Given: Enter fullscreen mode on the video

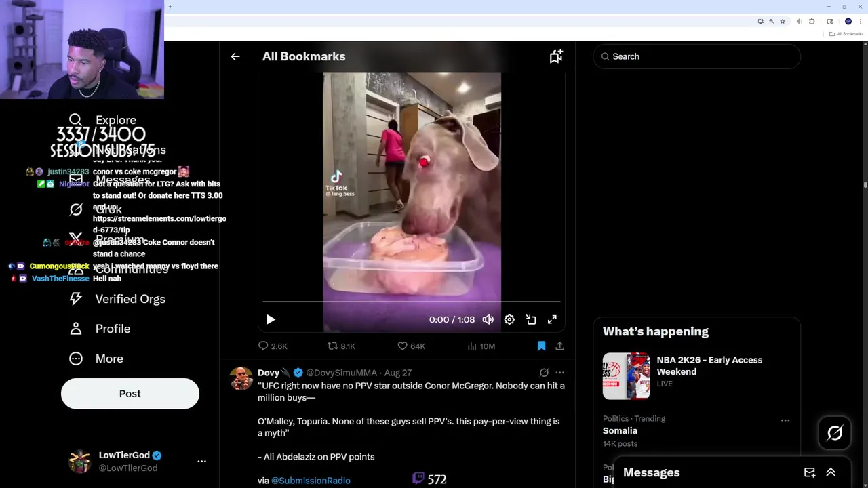Looking at the screenshot, I should (x=552, y=319).
